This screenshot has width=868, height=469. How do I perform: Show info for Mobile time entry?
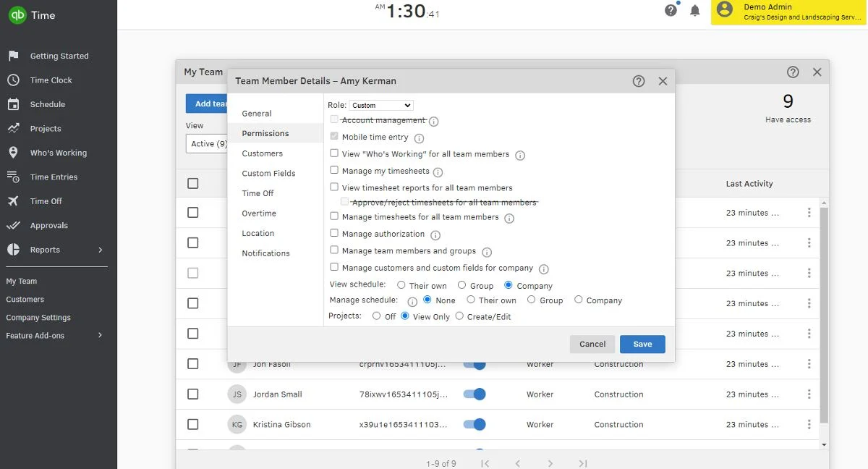click(x=419, y=138)
